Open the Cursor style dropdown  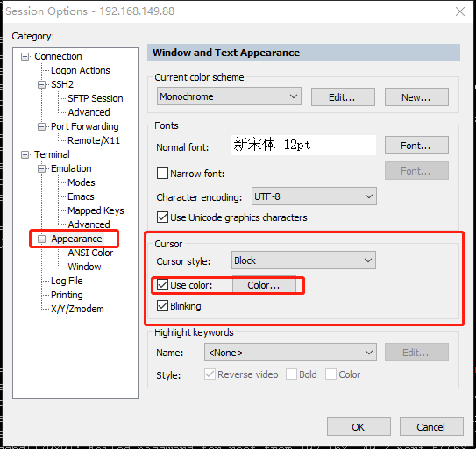(x=303, y=260)
